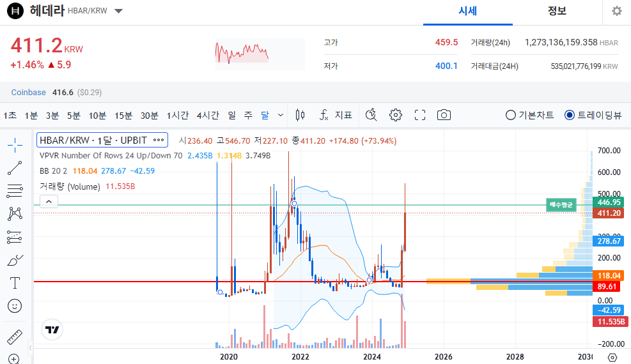Expand the left drawing toolbar handle
The height and width of the screenshot is (364, 631).
pos(30,347)
